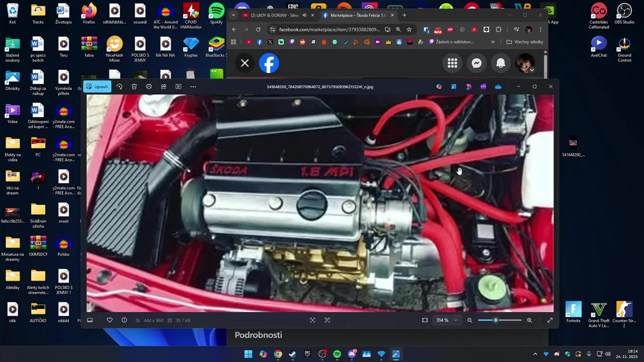Delete the image with trash icon
Image resolution: width=644 pixels, height=362 pixels.
tap(134, 86)
